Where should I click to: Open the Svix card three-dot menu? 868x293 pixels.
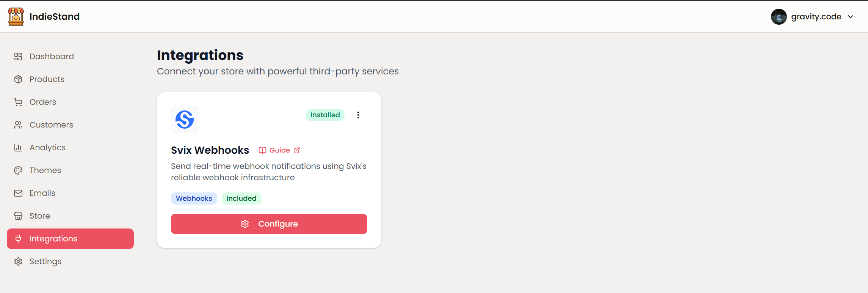(x=358, y=115)
